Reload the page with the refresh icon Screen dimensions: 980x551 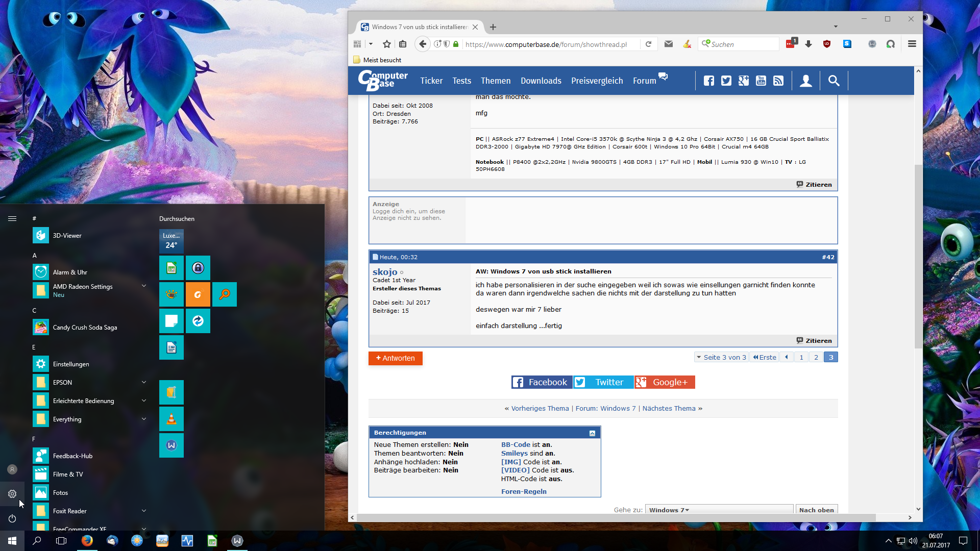pos(648,44)
